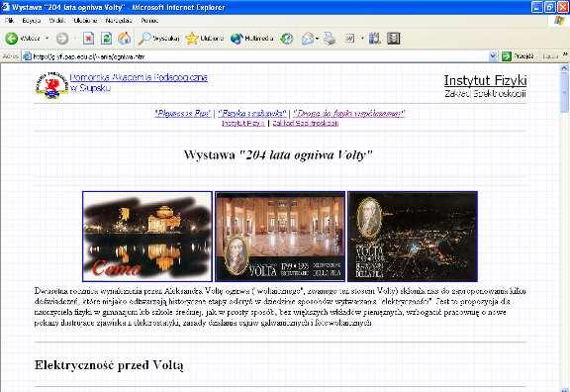570x392 pixels.
Task: Click the Refresh page icon
Action: click(106, 39)
